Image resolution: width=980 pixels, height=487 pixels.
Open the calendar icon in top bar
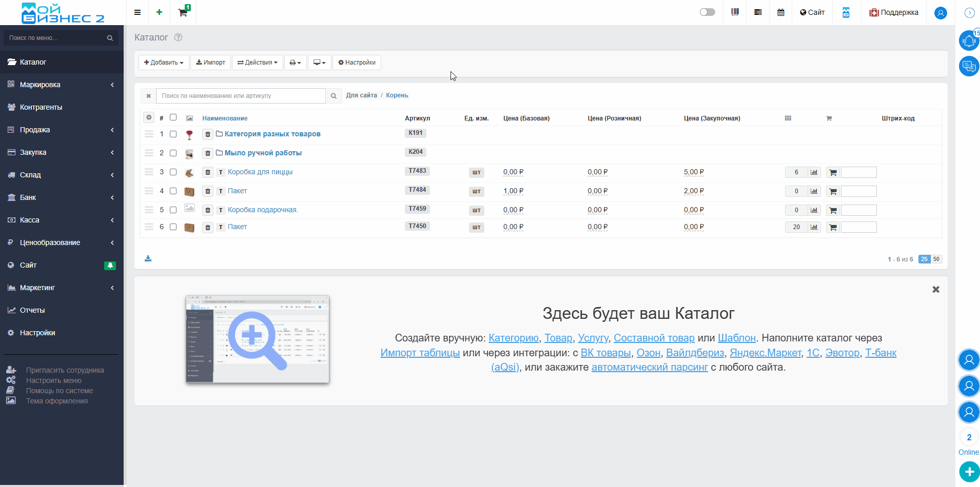(x=780, y=12)
